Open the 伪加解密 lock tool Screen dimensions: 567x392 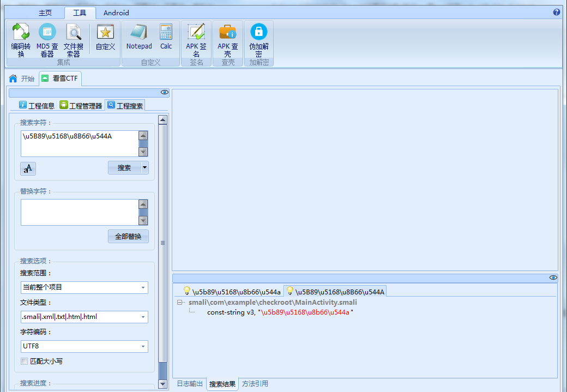tap(258, 40)
